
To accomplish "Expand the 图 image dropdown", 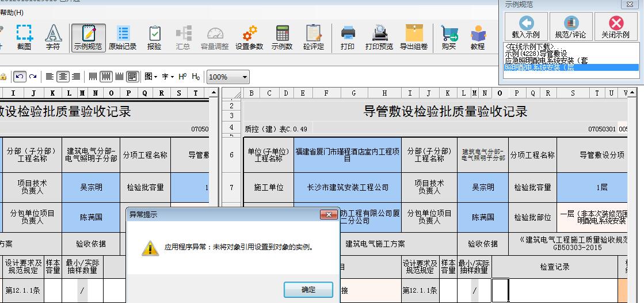I will (x=151, y=77).
